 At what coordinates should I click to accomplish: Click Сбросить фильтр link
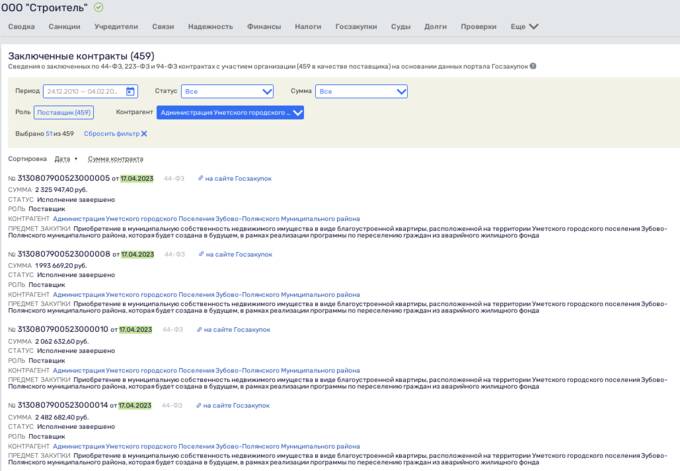[x=112, y=134]
